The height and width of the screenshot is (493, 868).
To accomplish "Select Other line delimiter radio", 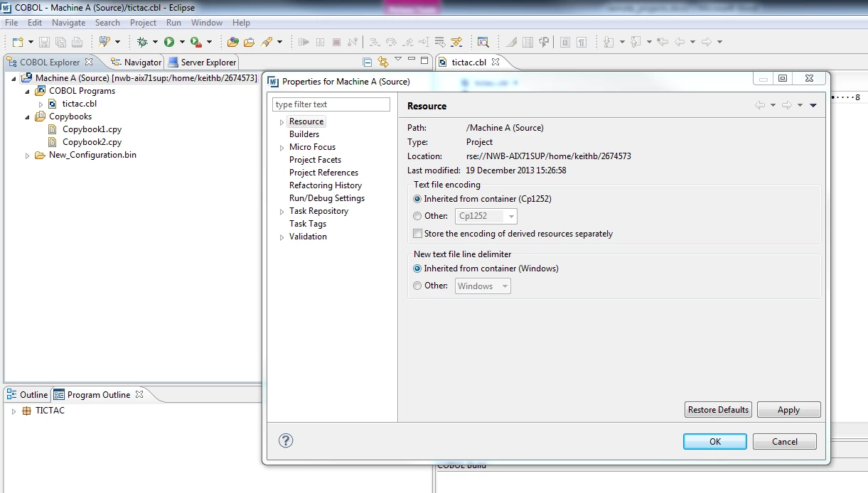I will [417, 286].
